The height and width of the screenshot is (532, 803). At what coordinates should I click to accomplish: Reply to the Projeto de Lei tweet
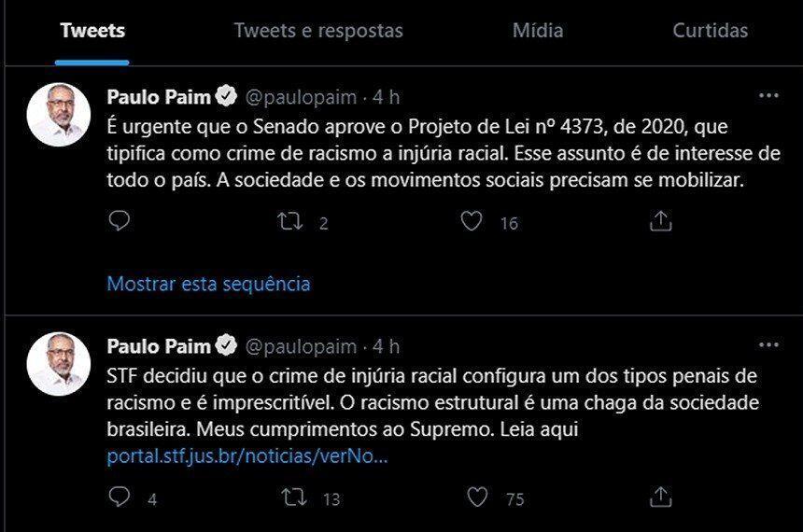(119, 221)
